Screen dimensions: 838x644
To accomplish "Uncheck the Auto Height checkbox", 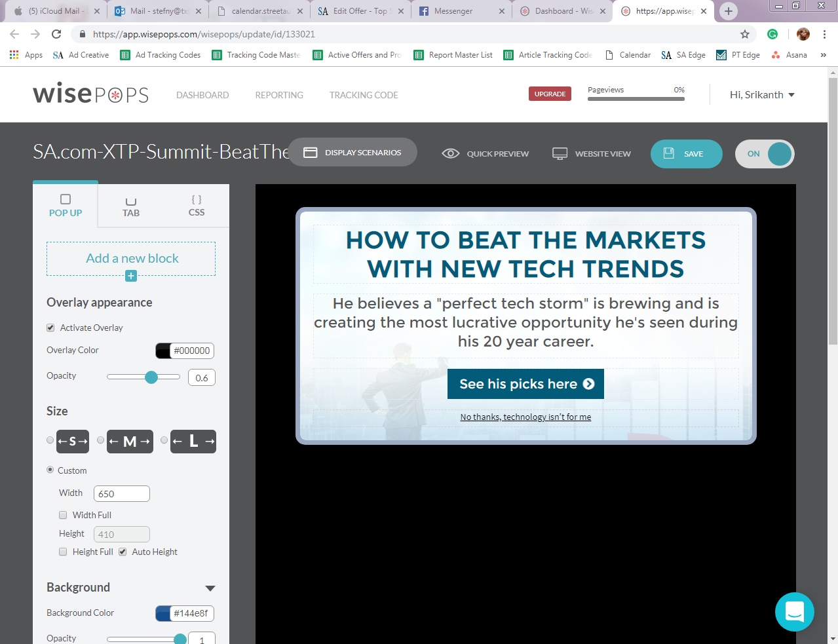I will tap(123, 552).
